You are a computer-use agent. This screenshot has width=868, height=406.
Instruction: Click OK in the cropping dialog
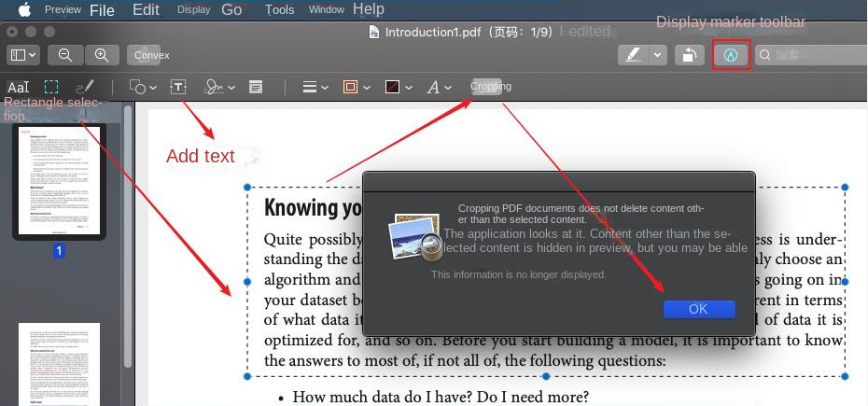(698, 309)
